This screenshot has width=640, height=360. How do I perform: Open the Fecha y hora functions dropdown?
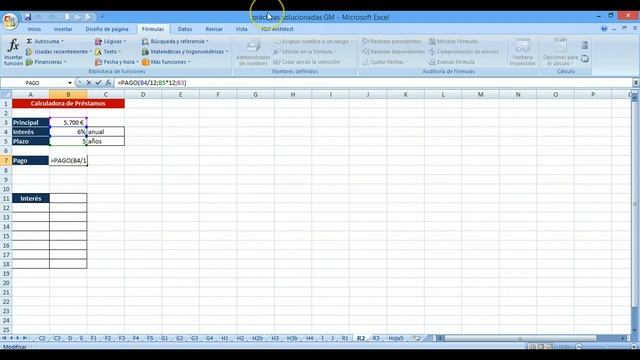(116, 62)
